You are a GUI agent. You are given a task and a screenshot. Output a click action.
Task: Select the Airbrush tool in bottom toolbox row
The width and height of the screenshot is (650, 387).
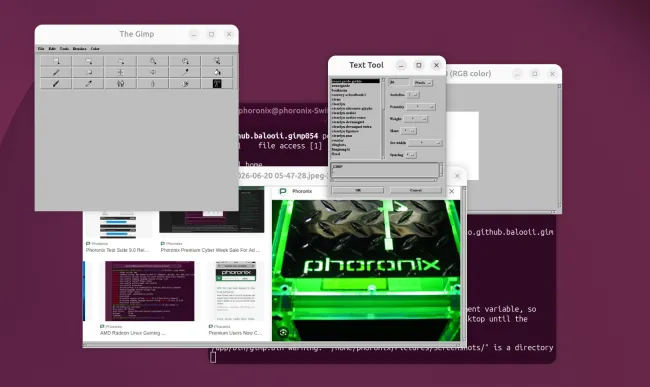pos(88,84)
